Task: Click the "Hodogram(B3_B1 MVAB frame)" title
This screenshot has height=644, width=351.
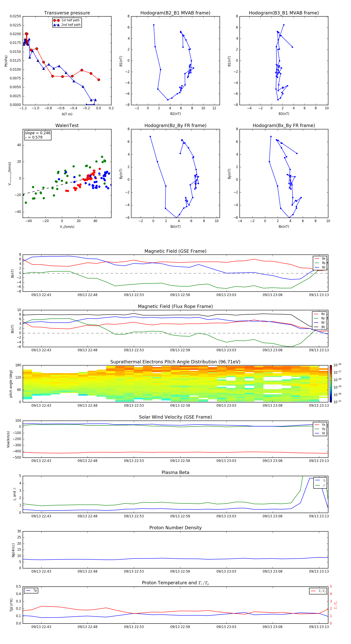Action: click(284, 13)
